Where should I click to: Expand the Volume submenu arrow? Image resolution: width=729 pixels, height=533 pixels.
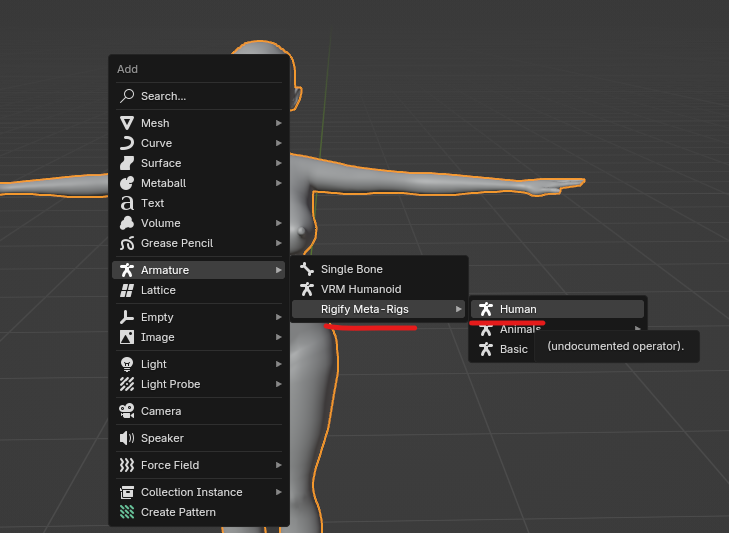[x=278, y=223]
